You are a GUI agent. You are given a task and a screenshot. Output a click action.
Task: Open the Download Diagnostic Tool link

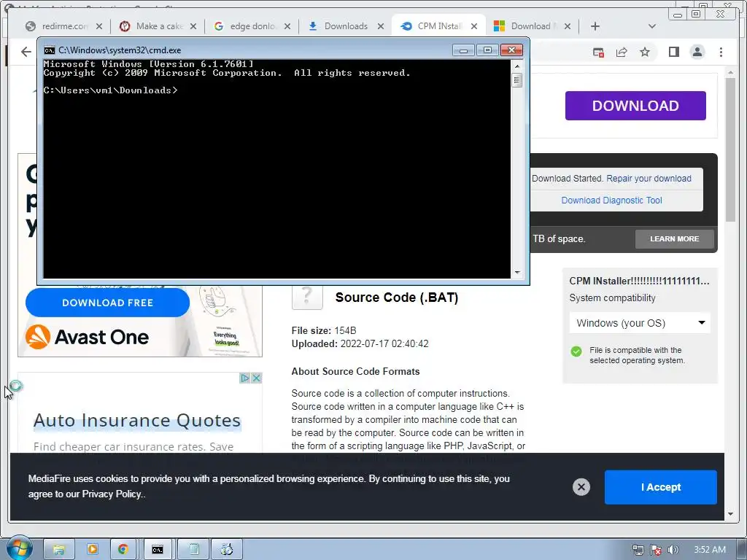[611, 201]
